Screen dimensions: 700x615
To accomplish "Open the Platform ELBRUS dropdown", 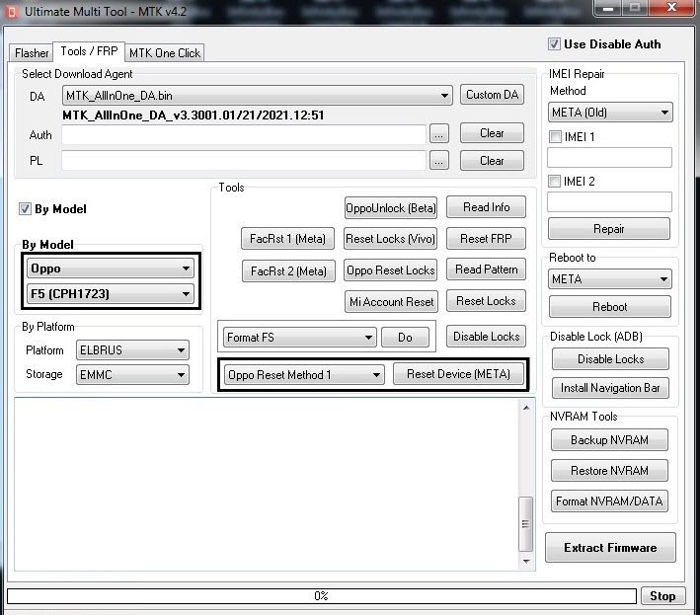I will tap(132, 350).
